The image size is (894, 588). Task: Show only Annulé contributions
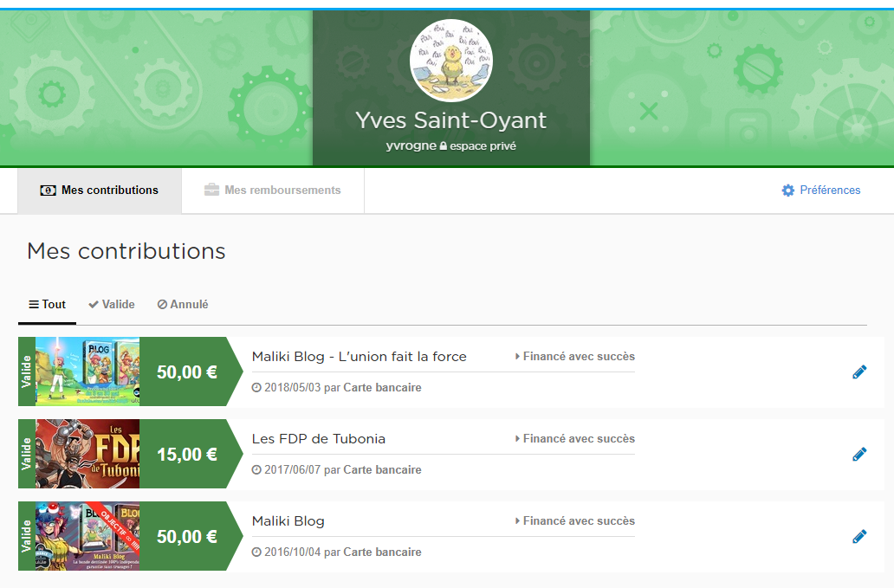click(x=183, y=305)
